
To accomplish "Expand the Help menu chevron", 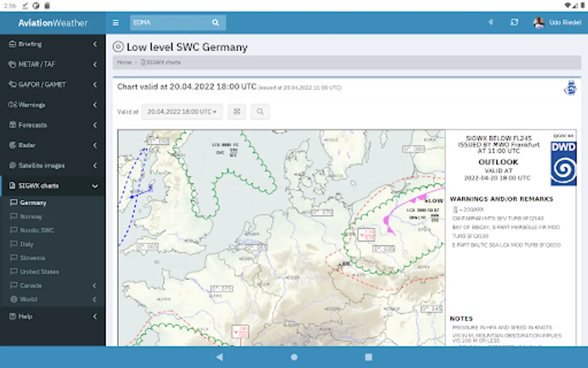I will point(95,316).
